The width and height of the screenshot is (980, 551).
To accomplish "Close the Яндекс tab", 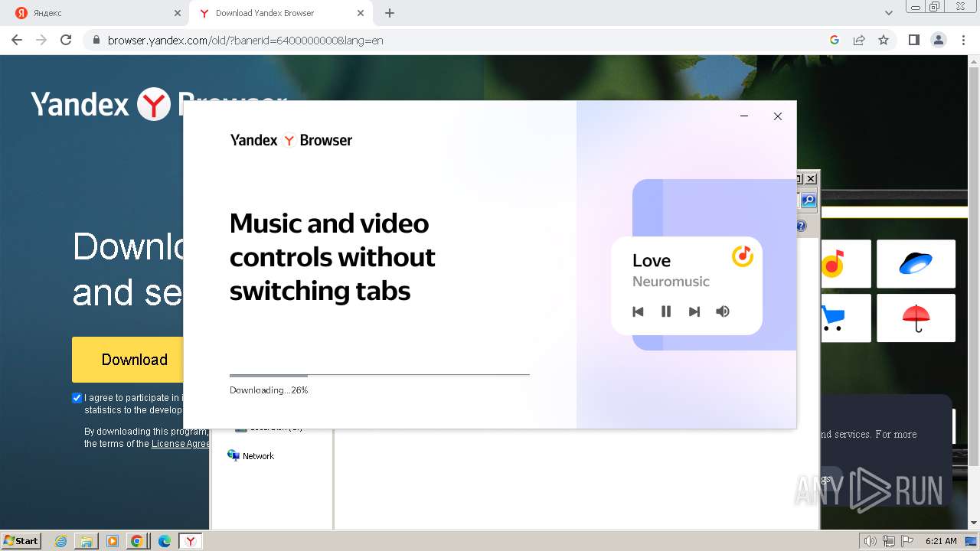I will [178, 13].
